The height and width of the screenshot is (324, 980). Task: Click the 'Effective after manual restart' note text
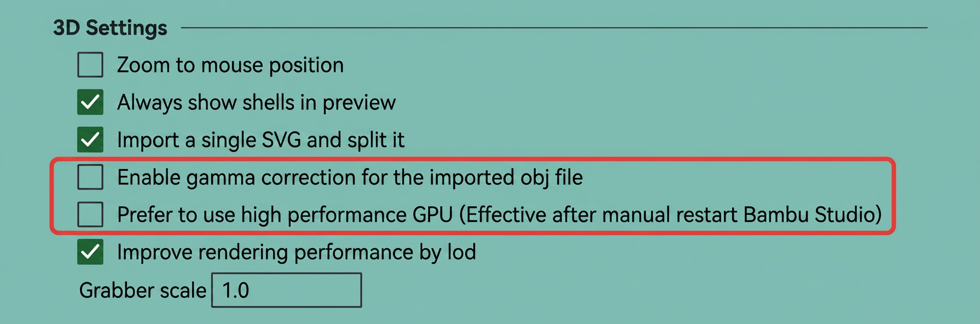point(601,215)
